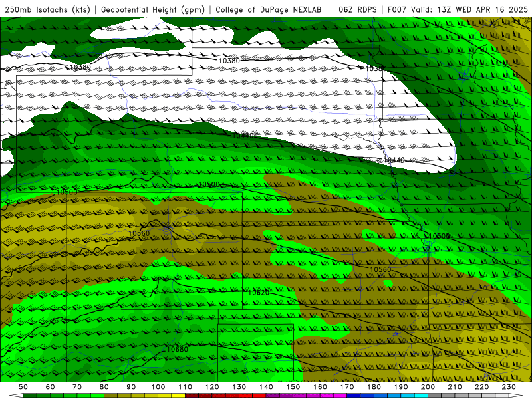532x399 pixels.
Task: Click the 60 value on the color bar
Action: (51, 387)
